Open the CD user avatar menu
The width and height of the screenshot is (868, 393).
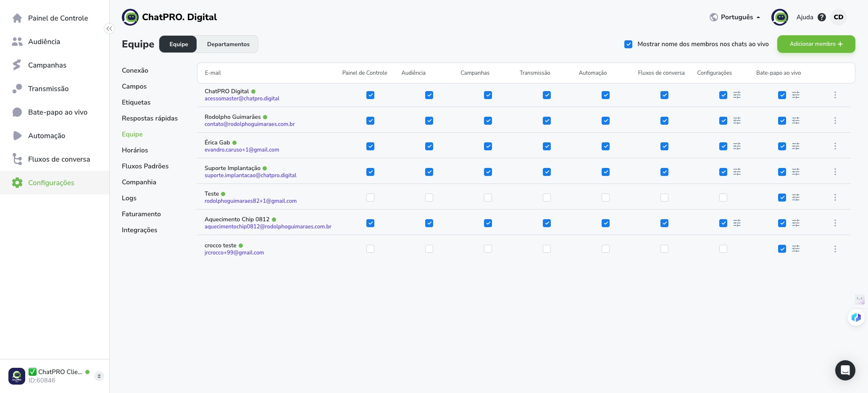[839, 17]
